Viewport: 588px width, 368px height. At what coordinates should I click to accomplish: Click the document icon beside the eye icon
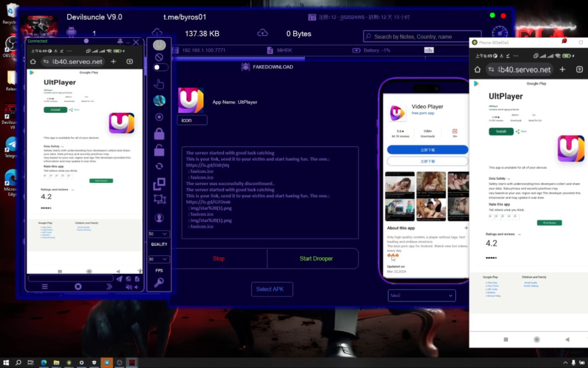click(x=137, y=279)
